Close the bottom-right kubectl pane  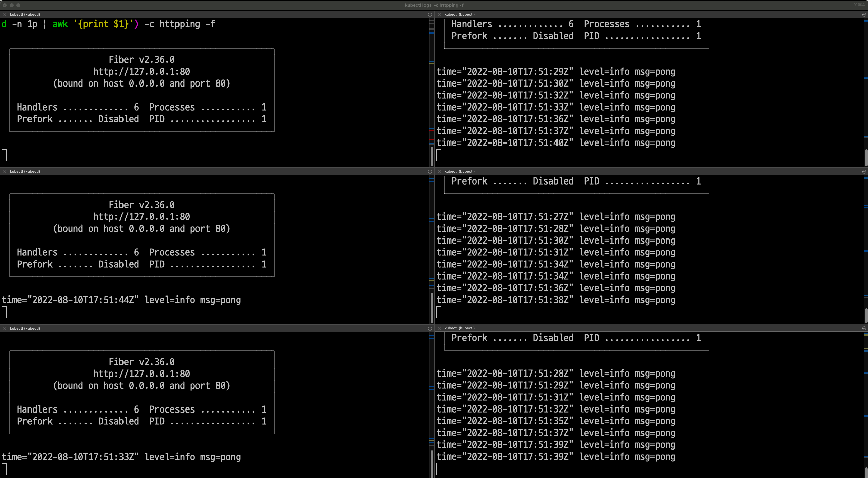[x=439, y=328]
